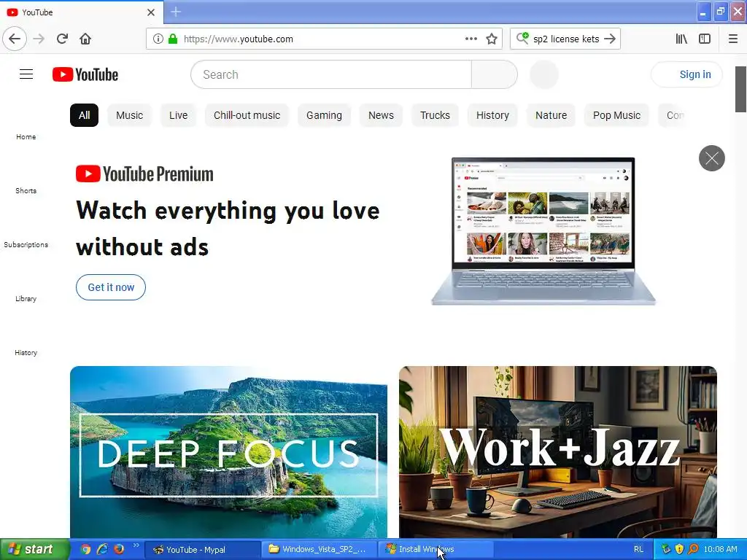Go back using browser back arrow
The width and height of the screenshot is (747, 560).
point(15,39)
